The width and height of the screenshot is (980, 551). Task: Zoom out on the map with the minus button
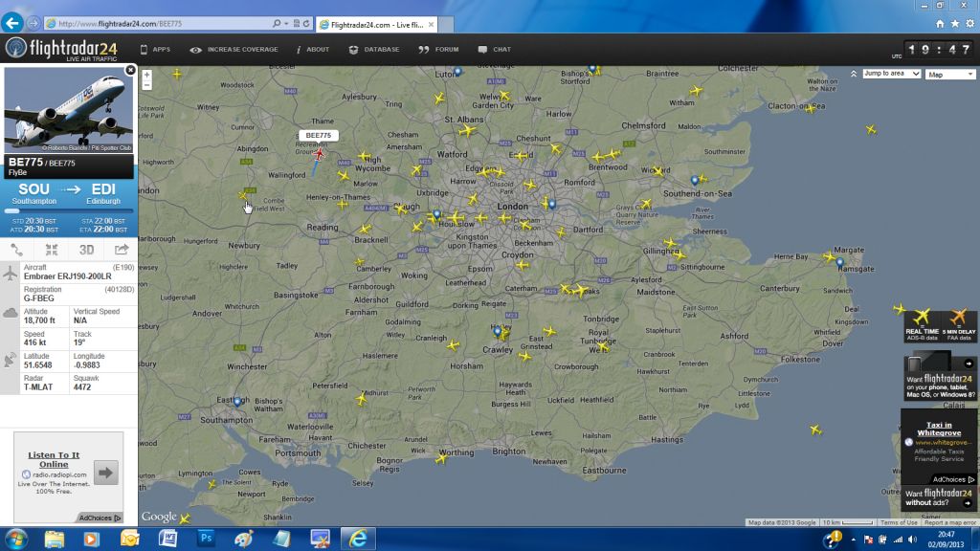click(x=146, y=85)
